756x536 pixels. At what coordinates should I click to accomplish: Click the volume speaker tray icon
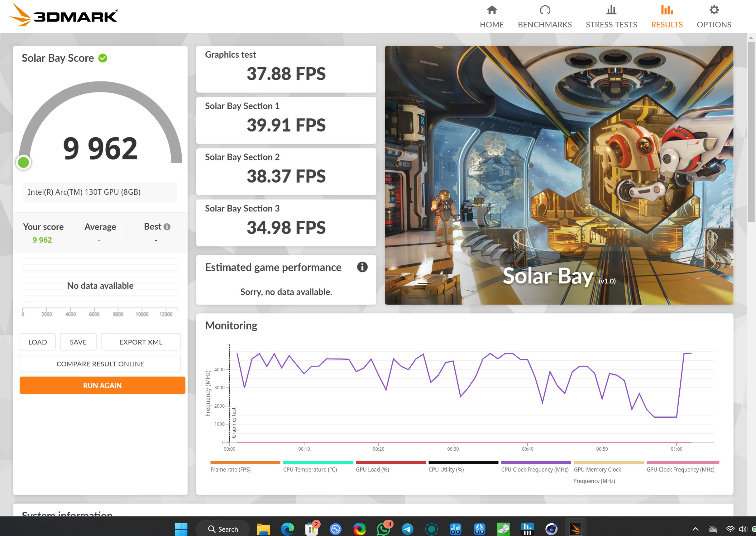pyautogui.click(x=743, y=529)
